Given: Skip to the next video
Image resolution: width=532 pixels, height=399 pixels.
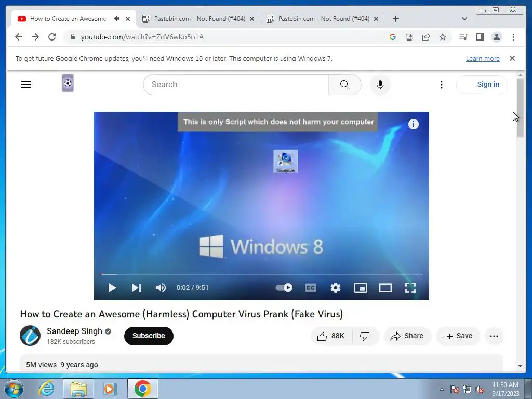Looking at the screenshot, I should click(137, 288).
